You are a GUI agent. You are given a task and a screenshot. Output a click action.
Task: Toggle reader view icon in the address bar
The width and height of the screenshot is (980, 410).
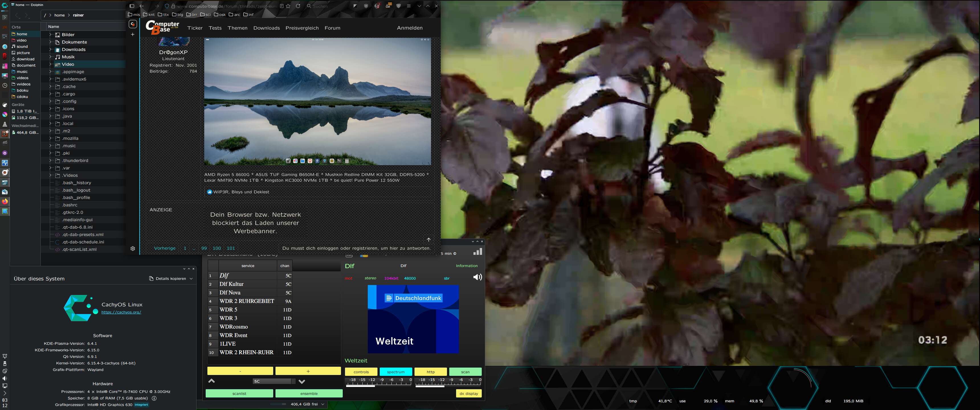pyautogui.click(x=281, y=6)
